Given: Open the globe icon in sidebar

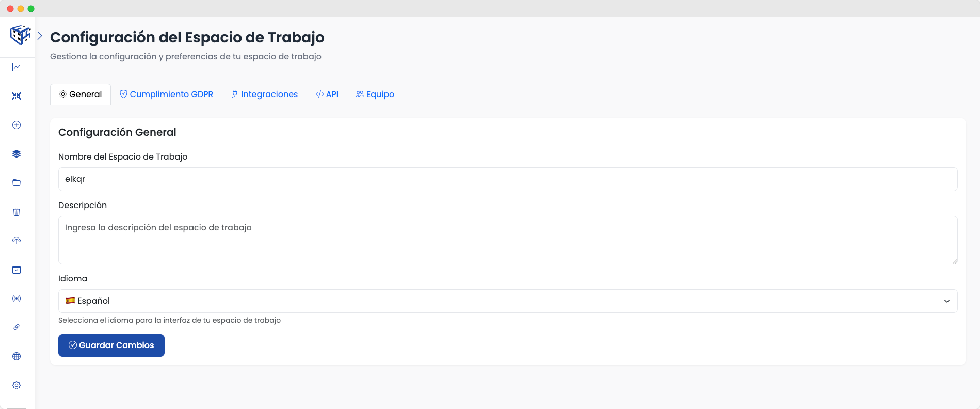Looking at the screenshot, I should tap(17, 356).
